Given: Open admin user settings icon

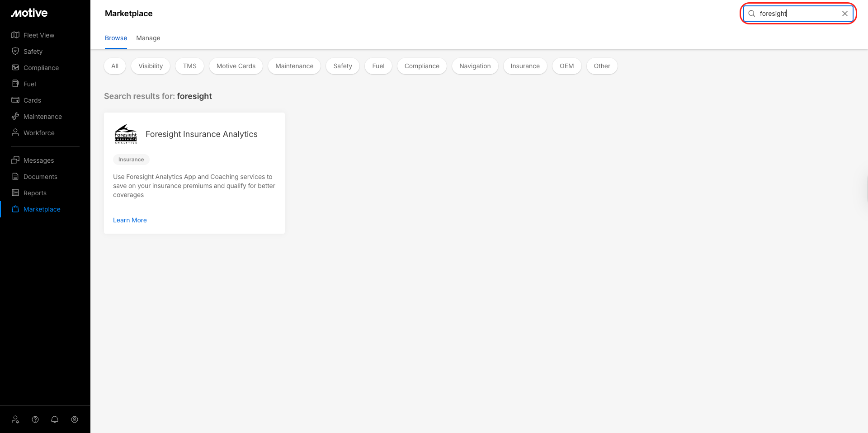Looking at the screenshot, I should pos(16,419).
